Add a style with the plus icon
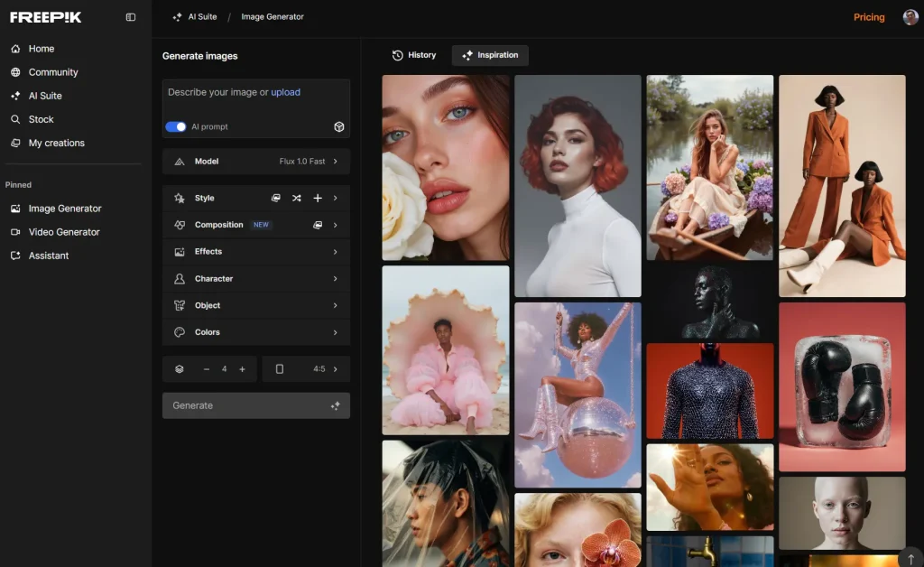 tap(318, 198)
